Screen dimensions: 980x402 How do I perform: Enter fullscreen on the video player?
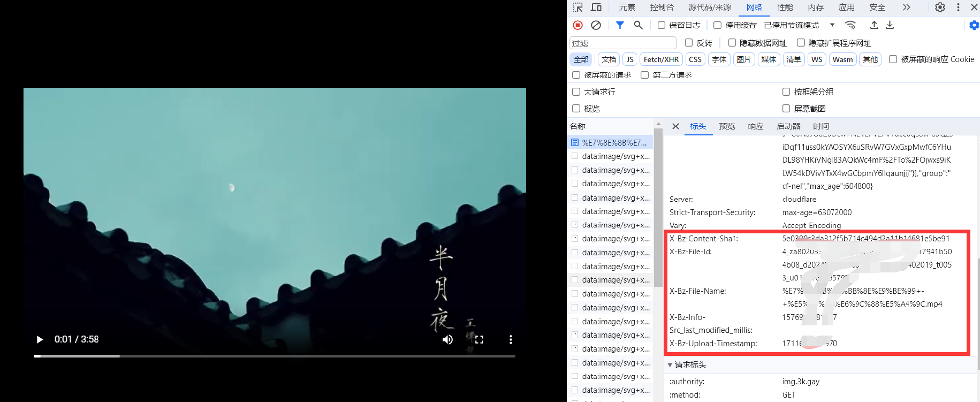pos(479,339)
